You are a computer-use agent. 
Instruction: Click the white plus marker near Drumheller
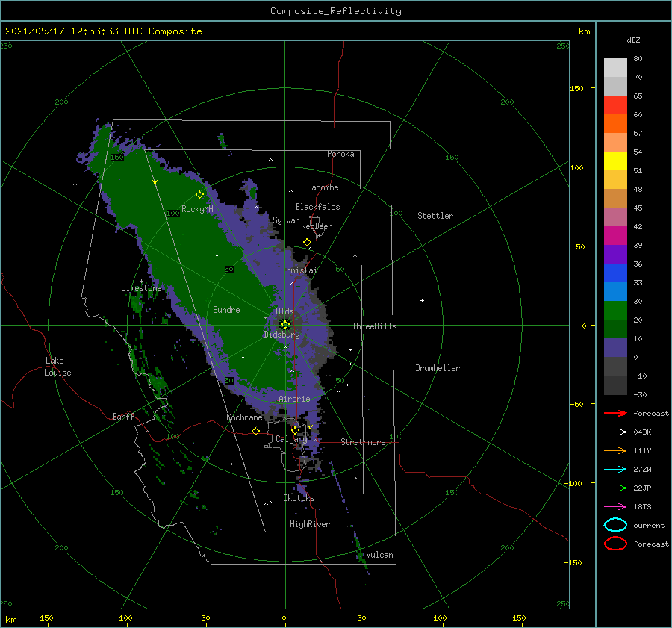(x=422, y=300)
